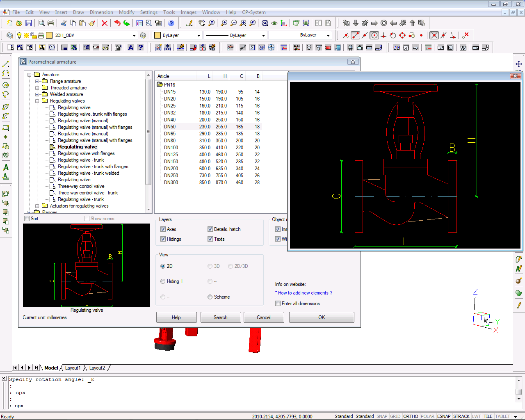Uncheck the Axes layer checkbox
This screenshot has width=525, height=420.
tap(163, 229)
